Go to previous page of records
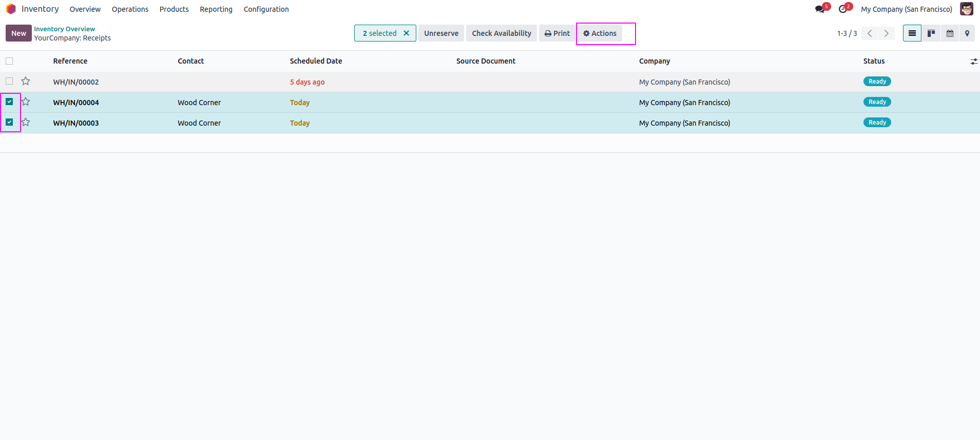 click(870, 33)
